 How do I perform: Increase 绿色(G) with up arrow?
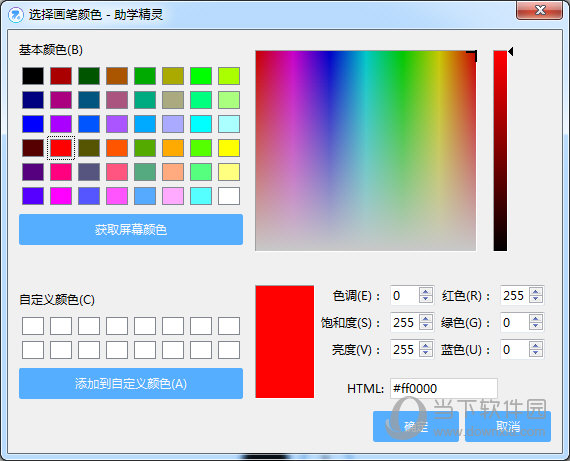(x=536, y=318)
